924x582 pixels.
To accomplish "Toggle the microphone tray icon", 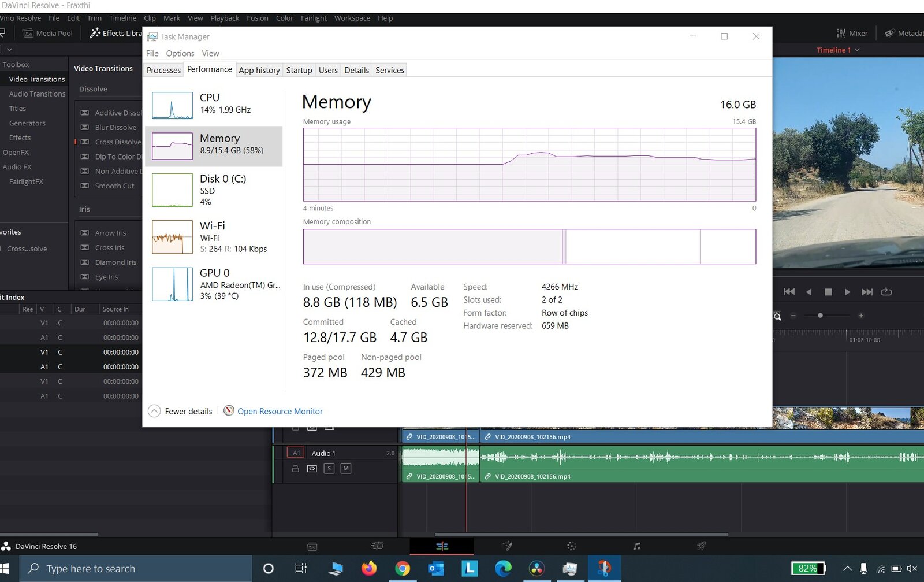I will click(863, 569).
